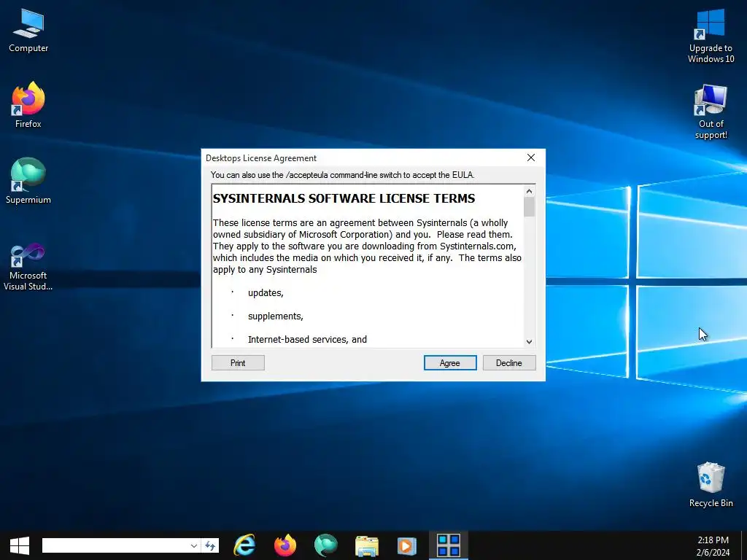
Task: Click the 'supplements,' bullet text
Action: tap(275, 316)
